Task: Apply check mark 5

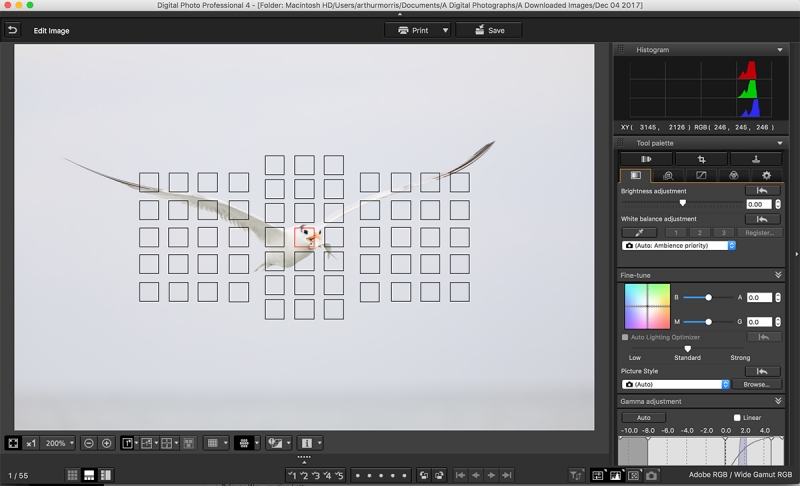Action: (x=339, y=475)
